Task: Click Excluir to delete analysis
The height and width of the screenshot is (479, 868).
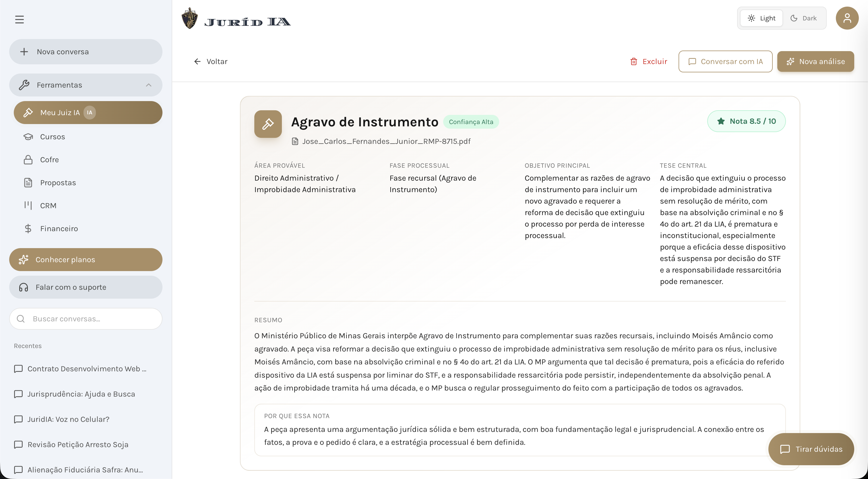Action: pos(648,61)
